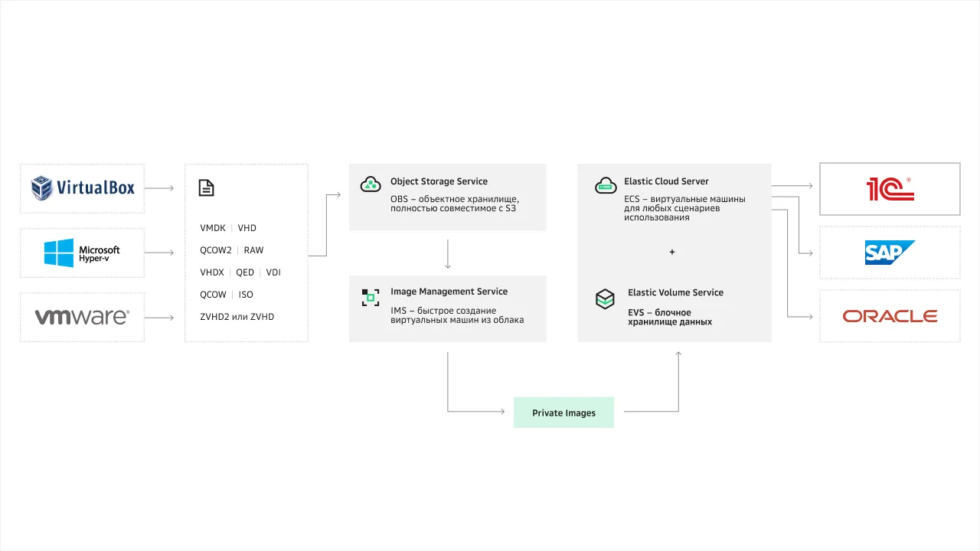Open the 1C logo box
Screen dimensions: 980x551
click(x=890, y=189)
